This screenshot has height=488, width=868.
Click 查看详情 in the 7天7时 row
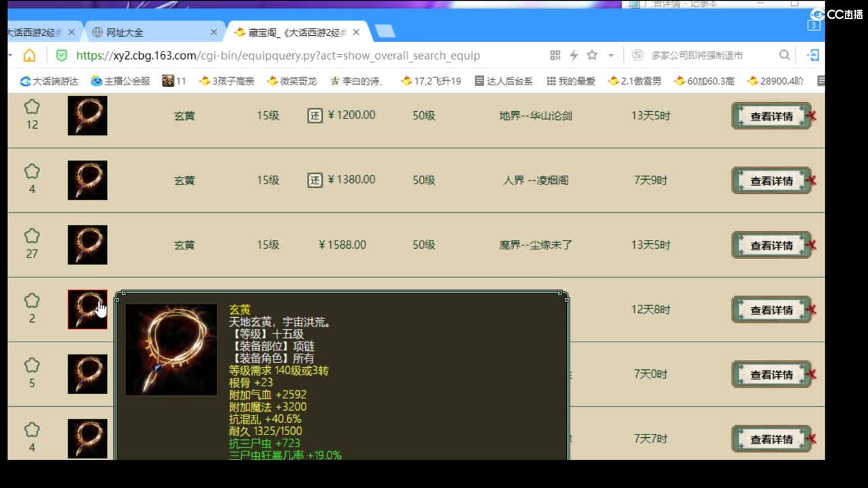pyautogui.click(x=772, y=439)
